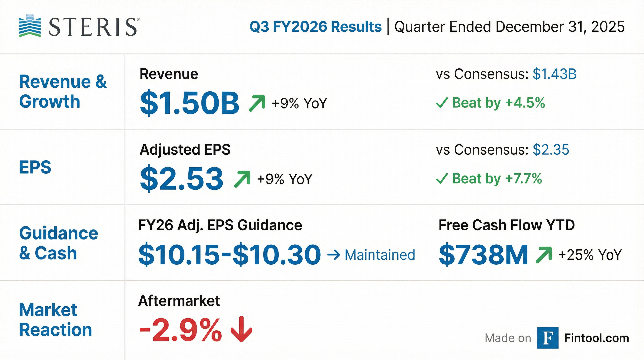The height and width of the screenshot is (360, 644).
Task: Click the Free Cash Flow YTD heading
Action: (506, 225)
